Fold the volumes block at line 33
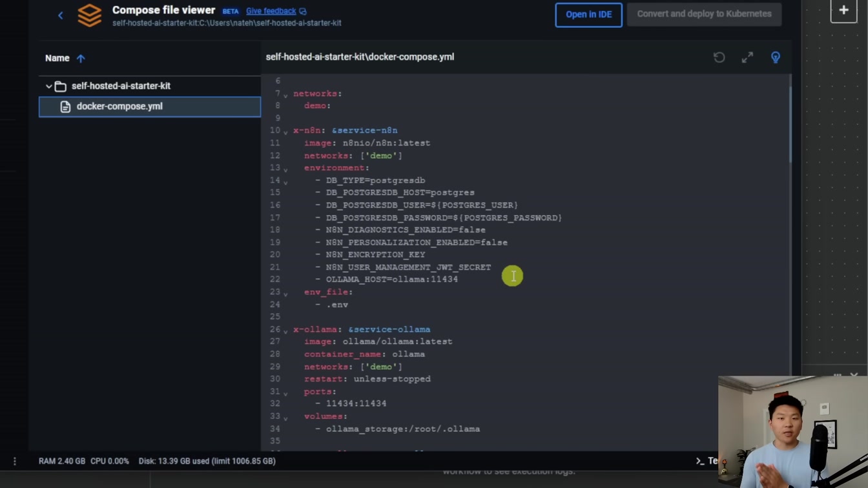 285,418
